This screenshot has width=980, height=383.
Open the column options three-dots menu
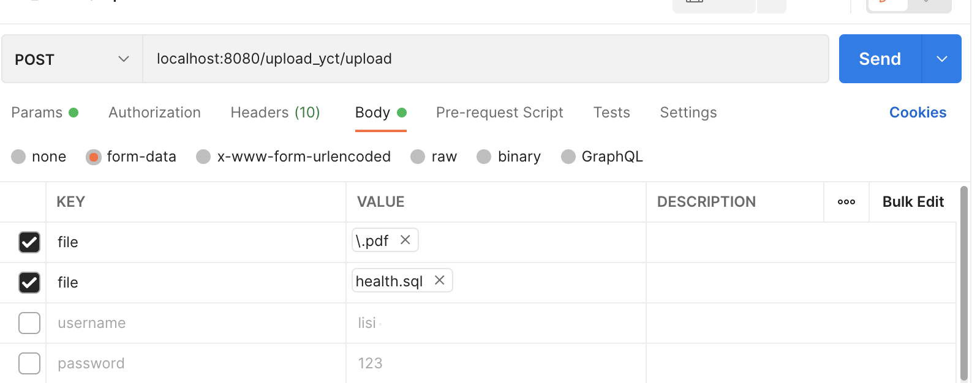846,202
